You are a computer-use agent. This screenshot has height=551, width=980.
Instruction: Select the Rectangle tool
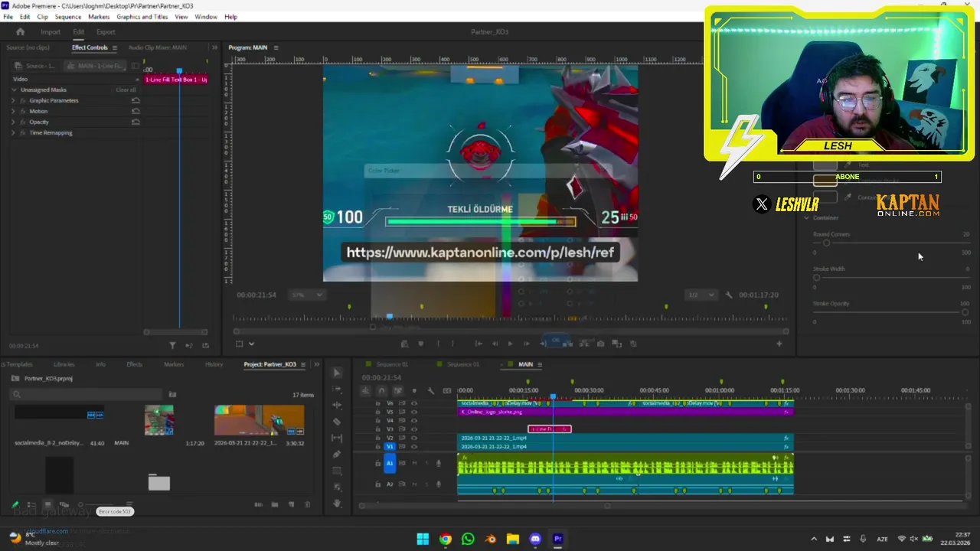point(337,471)
